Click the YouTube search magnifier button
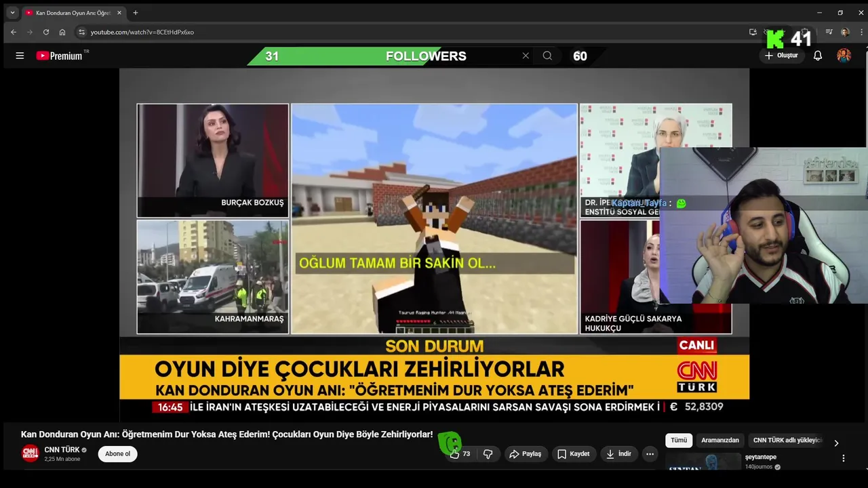 [547, 56]
